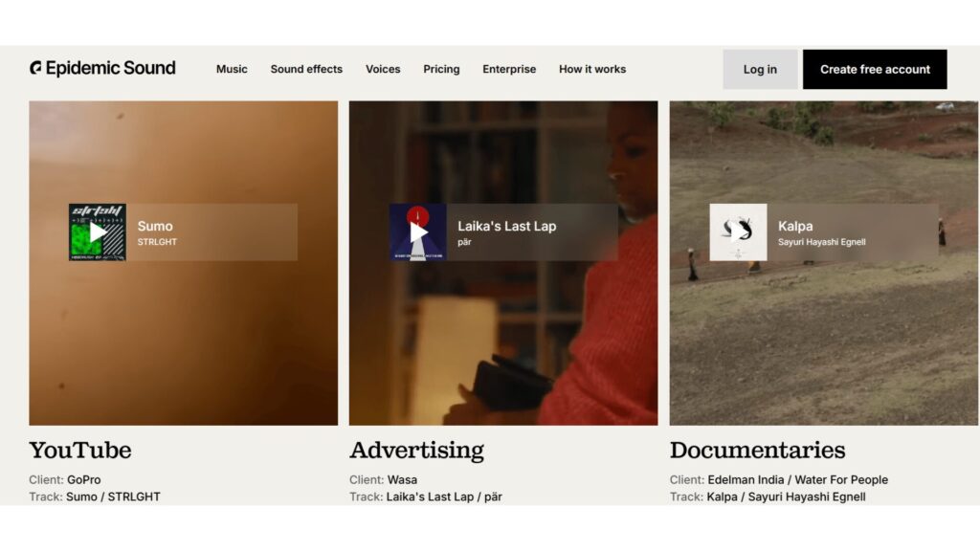Viewport: 980px width, 551px height.
Task: Click the Laika's Last Lap / pär track credit
Action: point(444,496)
